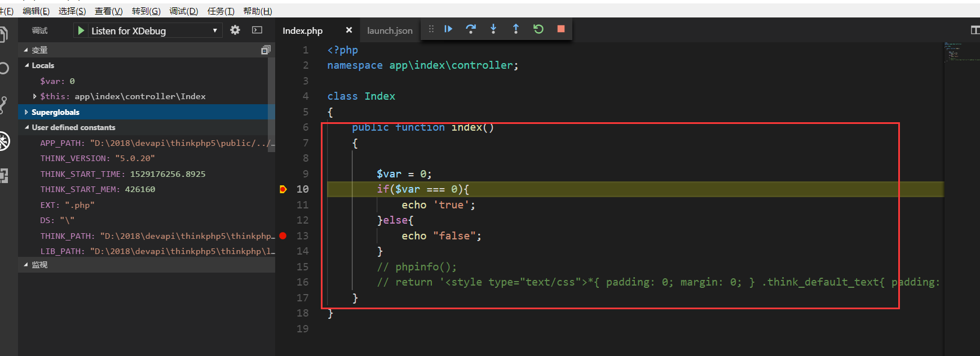Open launch.json via the gear icon

(235, 30)
